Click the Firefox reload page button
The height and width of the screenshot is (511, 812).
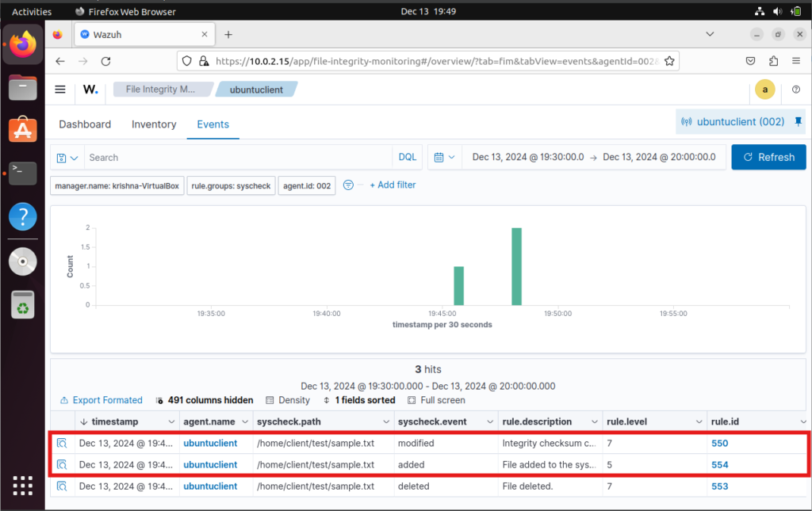click(105, 61)
